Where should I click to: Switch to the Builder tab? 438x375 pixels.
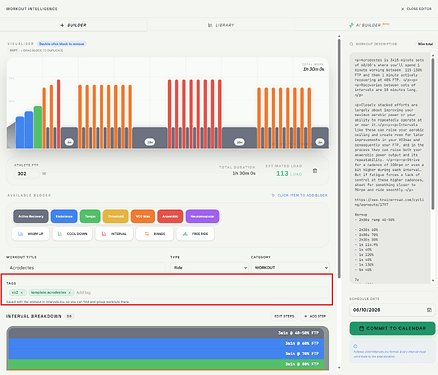tap(73, 25)
